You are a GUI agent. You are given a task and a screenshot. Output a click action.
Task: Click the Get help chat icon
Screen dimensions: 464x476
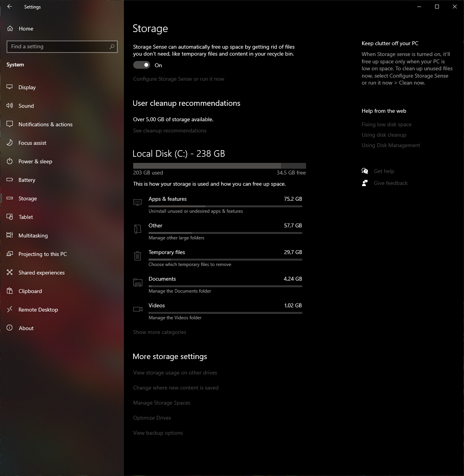point(365,171)
